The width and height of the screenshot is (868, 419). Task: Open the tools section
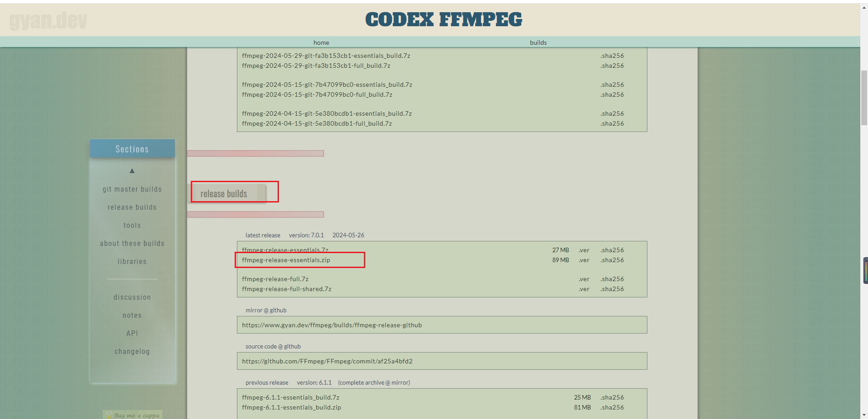click(x=132, y=225)
